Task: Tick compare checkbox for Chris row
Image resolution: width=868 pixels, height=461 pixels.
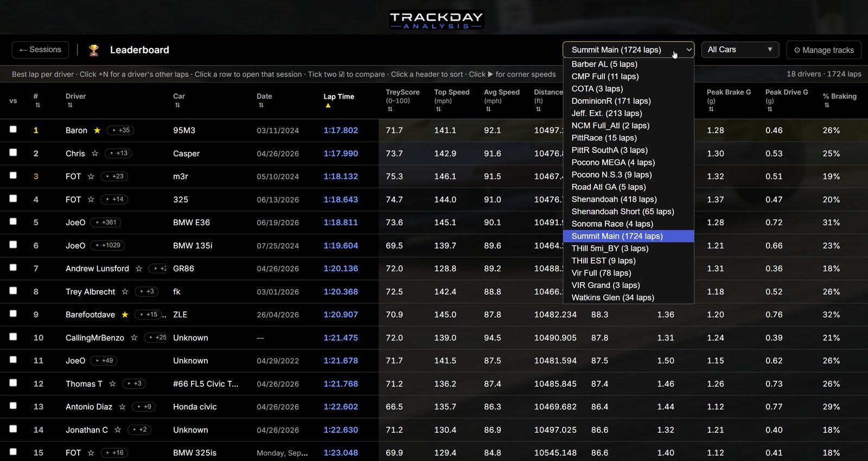Action: coord(13,152)
